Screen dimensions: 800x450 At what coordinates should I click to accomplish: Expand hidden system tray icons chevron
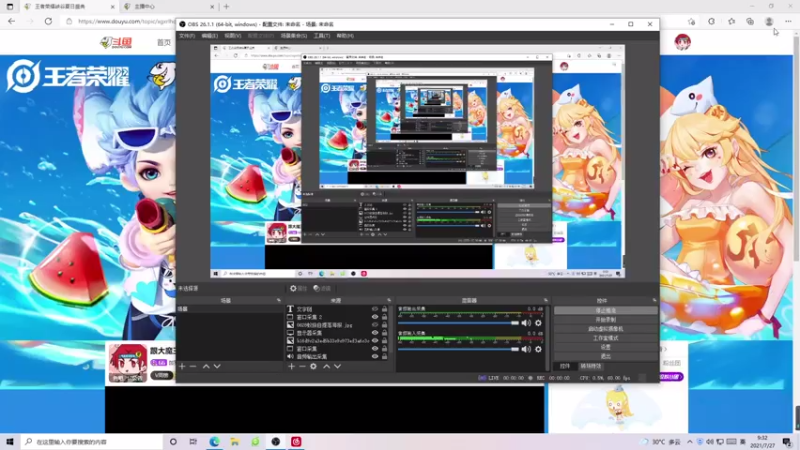click(690, 442)
